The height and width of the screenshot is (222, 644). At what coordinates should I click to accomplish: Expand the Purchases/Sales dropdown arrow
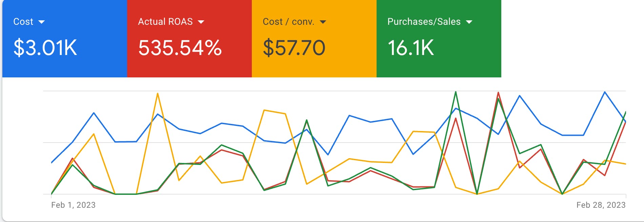click(x=469, y=22)
